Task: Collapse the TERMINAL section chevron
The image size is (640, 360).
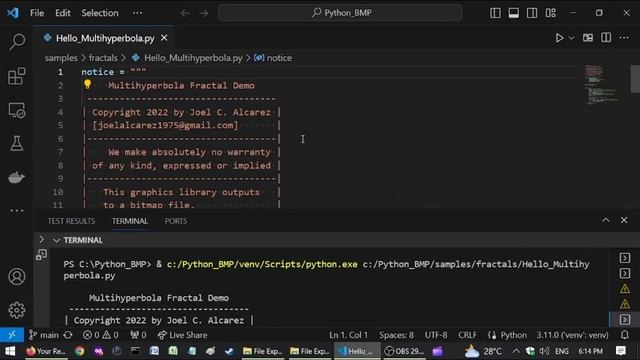Action: pyautogui.click(x=56, y=240)
